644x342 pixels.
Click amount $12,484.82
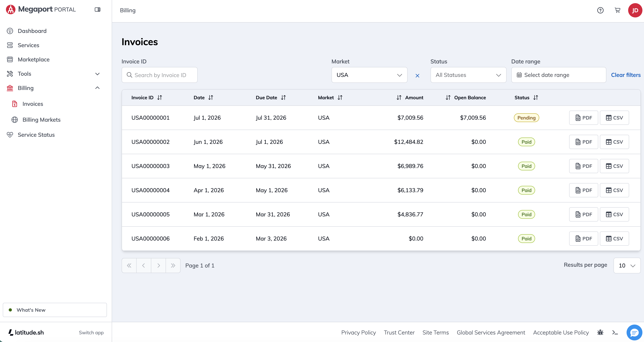(x=409, y=142)
